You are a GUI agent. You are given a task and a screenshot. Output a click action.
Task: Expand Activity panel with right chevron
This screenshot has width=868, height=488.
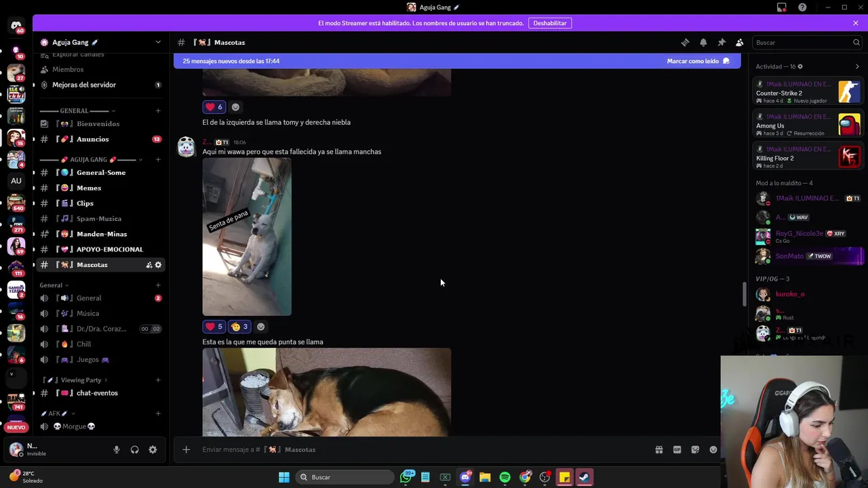pos(857,66)
